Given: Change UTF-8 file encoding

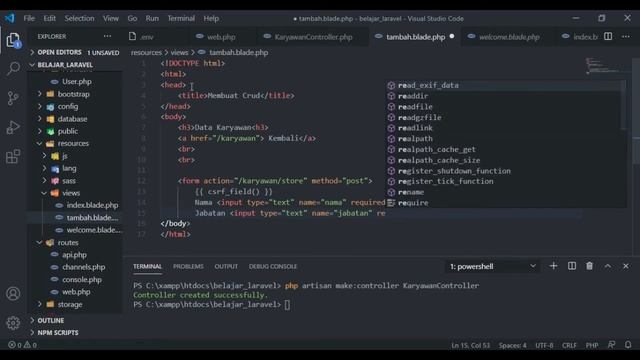Looking at the screenshot, I should (x=544, y=345).
